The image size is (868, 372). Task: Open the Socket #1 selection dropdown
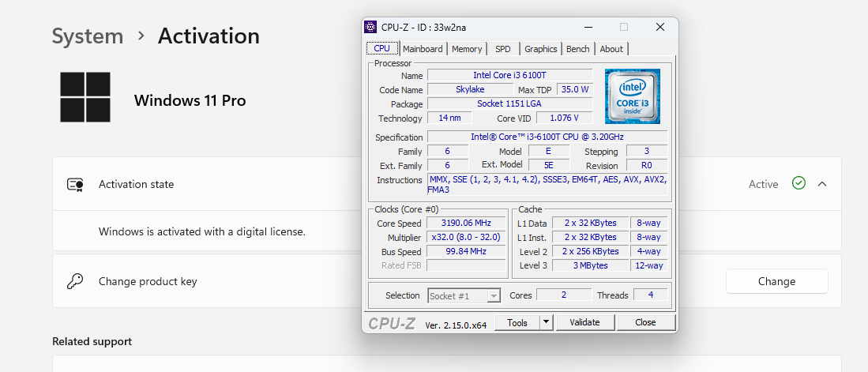(x=464, y=295)
